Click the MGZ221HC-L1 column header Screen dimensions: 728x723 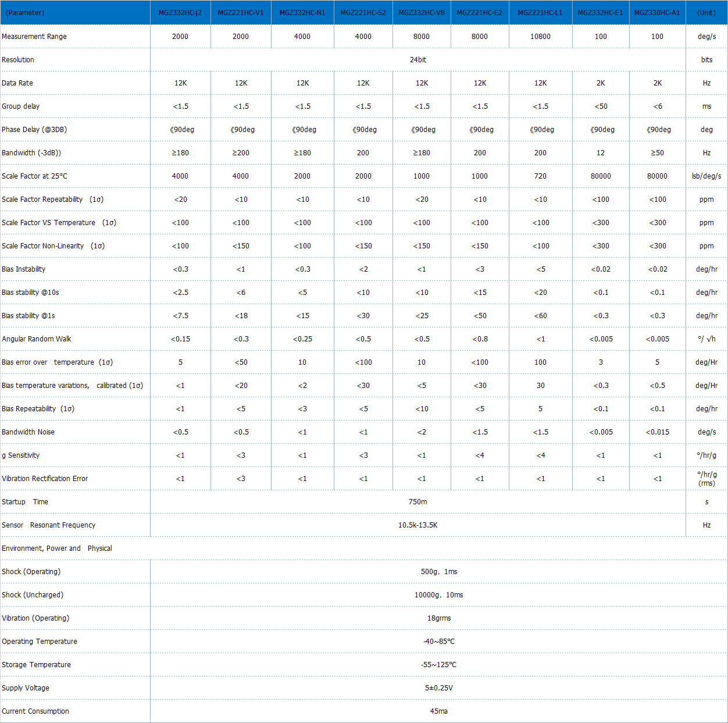pyautogui.click(x=540, y=13)
